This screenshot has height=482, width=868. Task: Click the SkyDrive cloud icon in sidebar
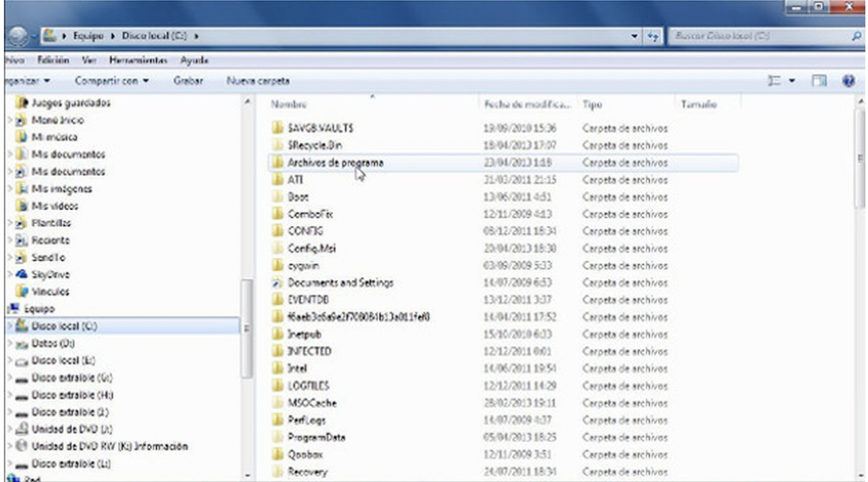[22, 275]
